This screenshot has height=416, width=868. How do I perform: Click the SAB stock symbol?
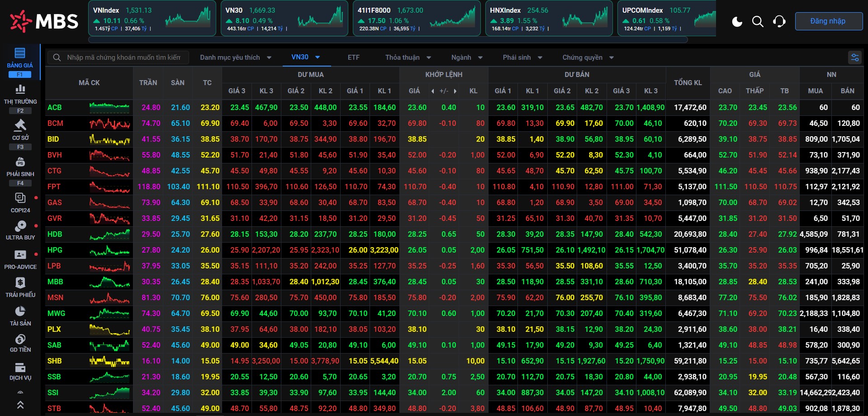54,345
